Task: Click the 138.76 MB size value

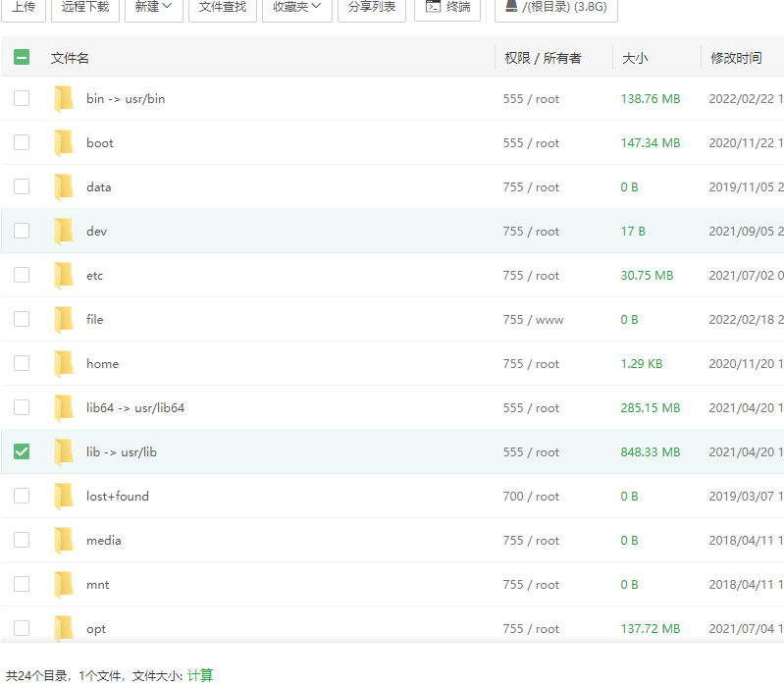Action: (x=651, y=98)
